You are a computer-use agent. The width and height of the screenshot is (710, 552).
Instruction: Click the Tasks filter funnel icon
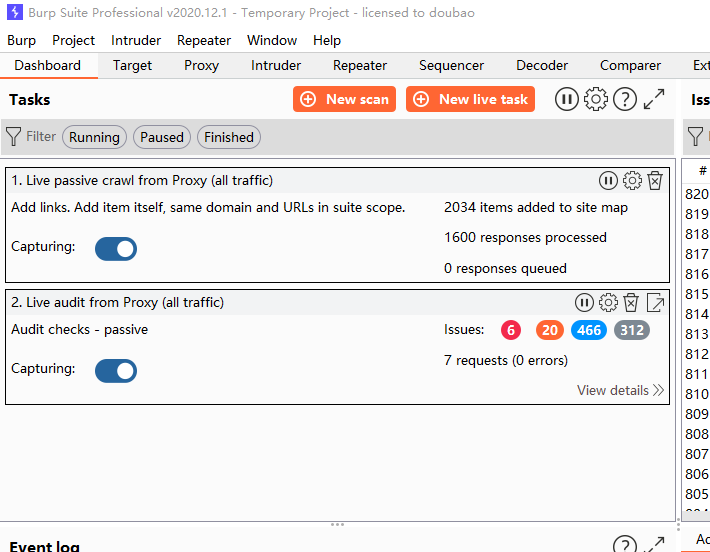14,136
